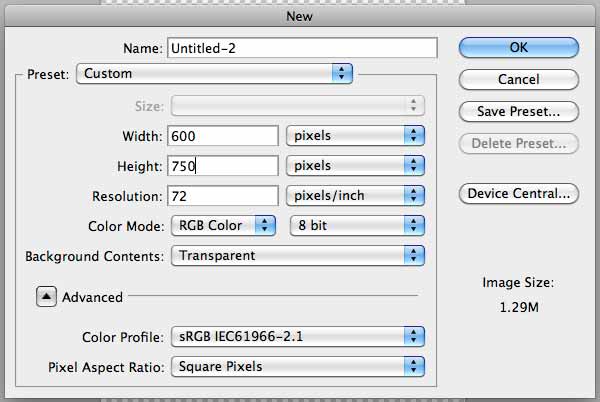Click the Resolution field showing 72

coord(223,196)
